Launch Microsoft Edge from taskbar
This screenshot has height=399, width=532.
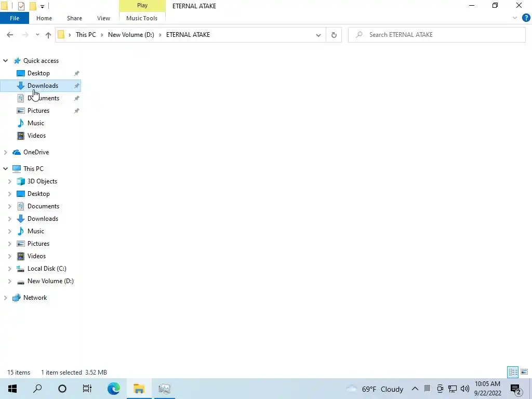[114, 389]
